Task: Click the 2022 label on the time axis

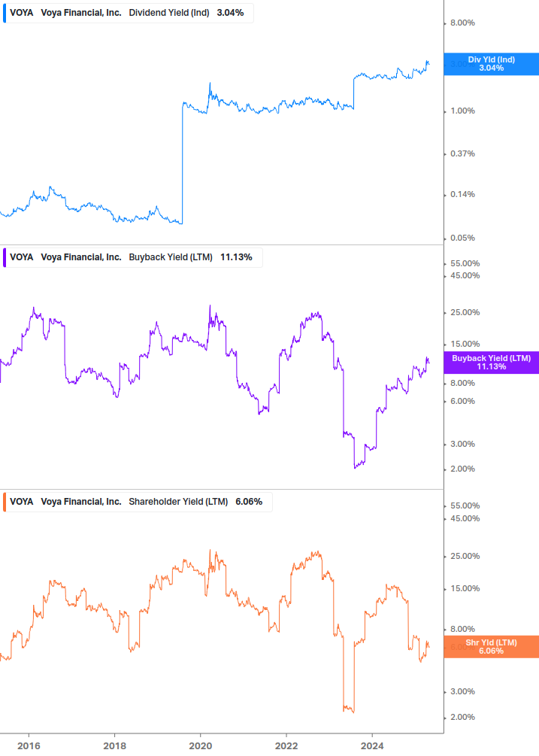Action: coord(286,746)
